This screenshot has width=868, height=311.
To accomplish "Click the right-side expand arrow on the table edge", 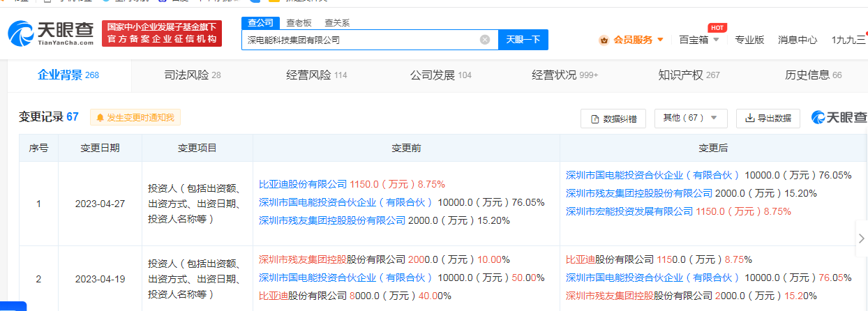I will tap(862, 238).
